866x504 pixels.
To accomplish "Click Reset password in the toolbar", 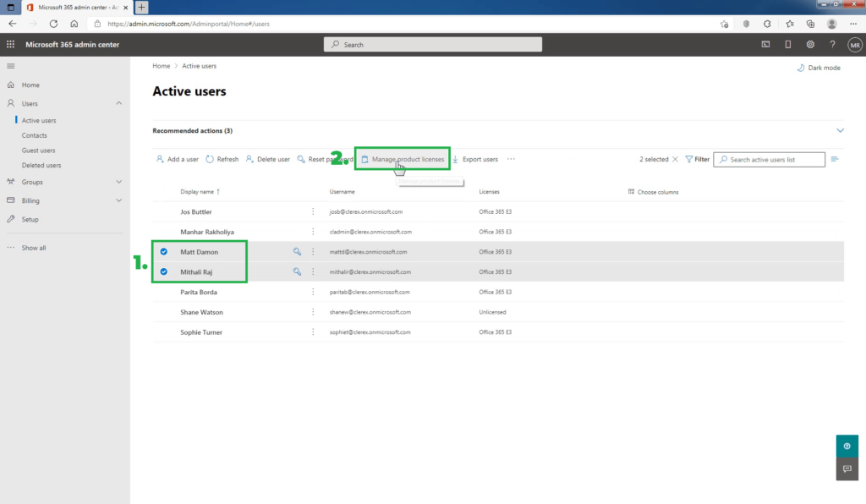I will pyautogui.click(x=325, y=159).
